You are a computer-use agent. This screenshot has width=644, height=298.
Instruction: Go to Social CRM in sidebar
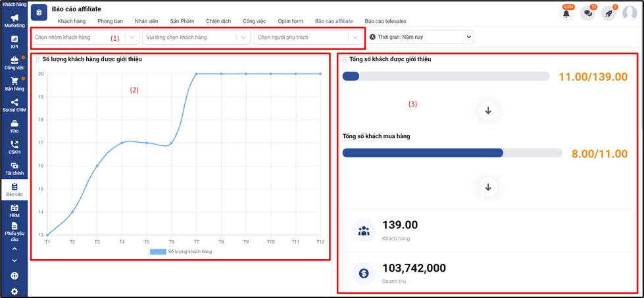click(x=14, y=105)
